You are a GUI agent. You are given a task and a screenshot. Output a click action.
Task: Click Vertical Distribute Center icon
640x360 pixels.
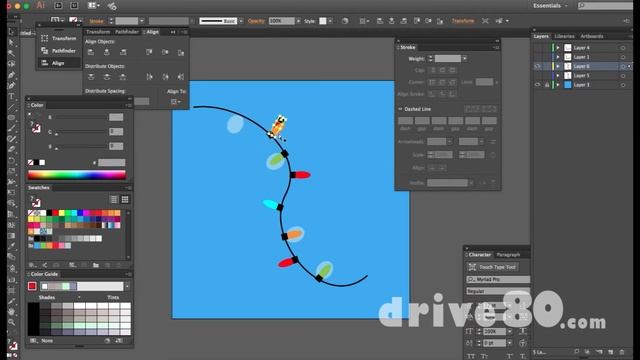107,77
